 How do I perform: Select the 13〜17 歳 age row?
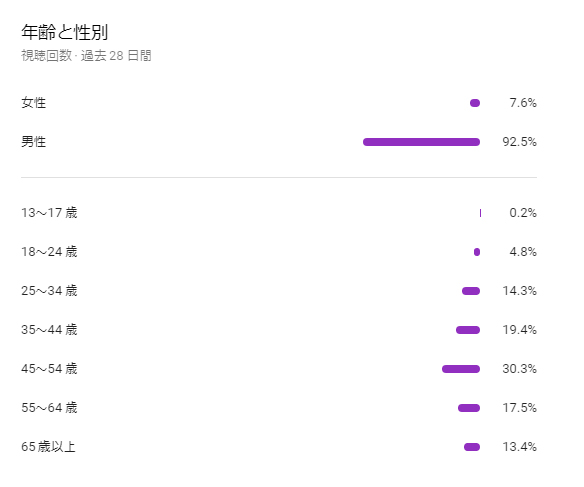click(279, 213)
